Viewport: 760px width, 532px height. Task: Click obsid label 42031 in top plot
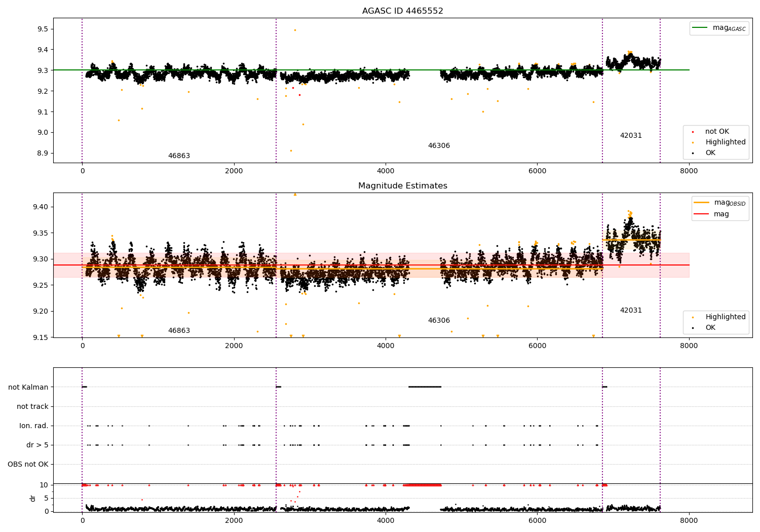tap(631, 136)
